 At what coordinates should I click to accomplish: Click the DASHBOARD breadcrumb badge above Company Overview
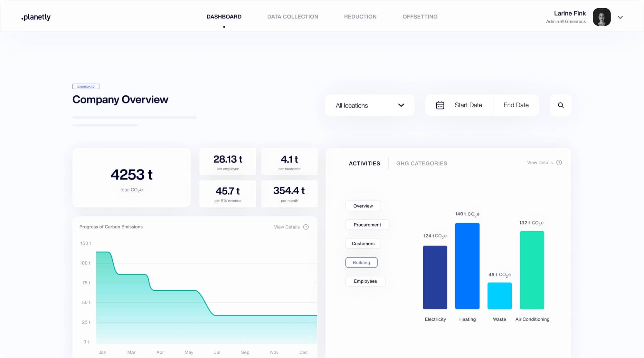[86, 86]
